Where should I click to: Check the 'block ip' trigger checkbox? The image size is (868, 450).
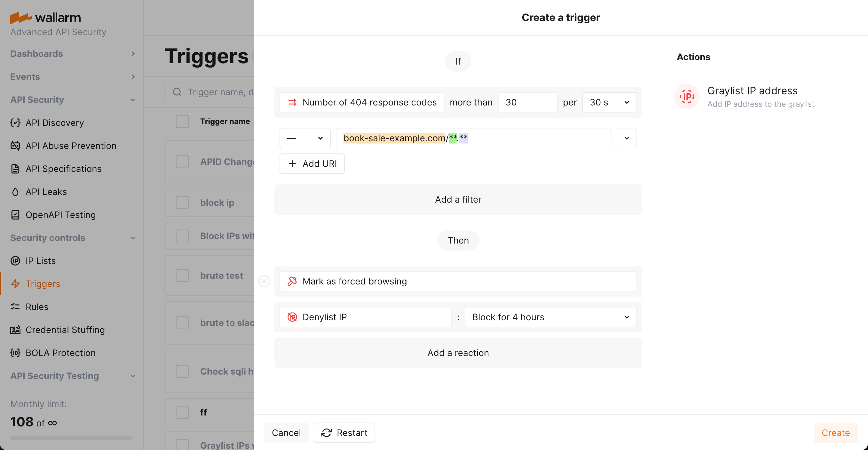(182, 202)
